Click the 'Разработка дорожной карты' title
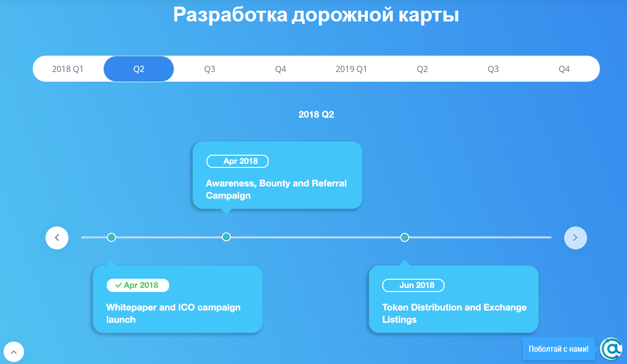 click(316, 14)
